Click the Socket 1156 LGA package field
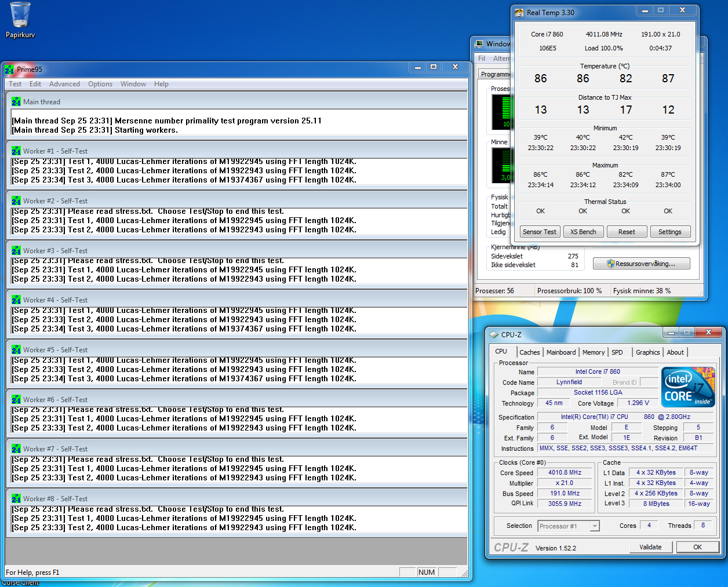The width and height of the screenshot is (728, 587). pos(598,392)
